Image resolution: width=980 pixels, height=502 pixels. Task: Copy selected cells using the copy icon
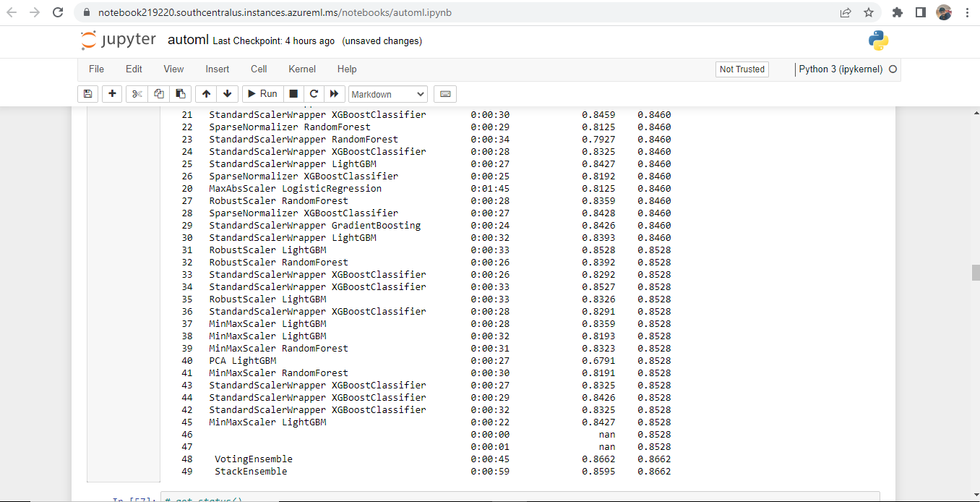pos(158,94)
